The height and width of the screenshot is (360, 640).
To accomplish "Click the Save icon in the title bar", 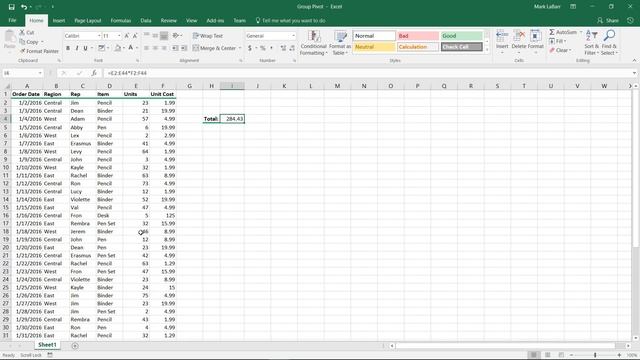I will [11, 7].
